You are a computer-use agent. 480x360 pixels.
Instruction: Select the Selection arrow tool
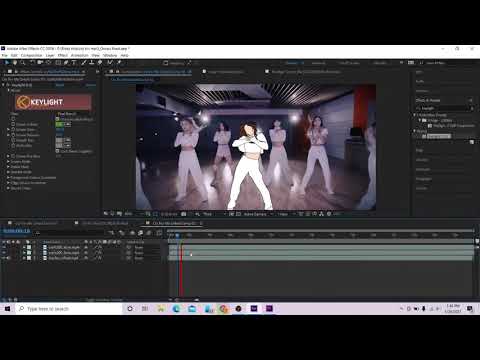6,62
